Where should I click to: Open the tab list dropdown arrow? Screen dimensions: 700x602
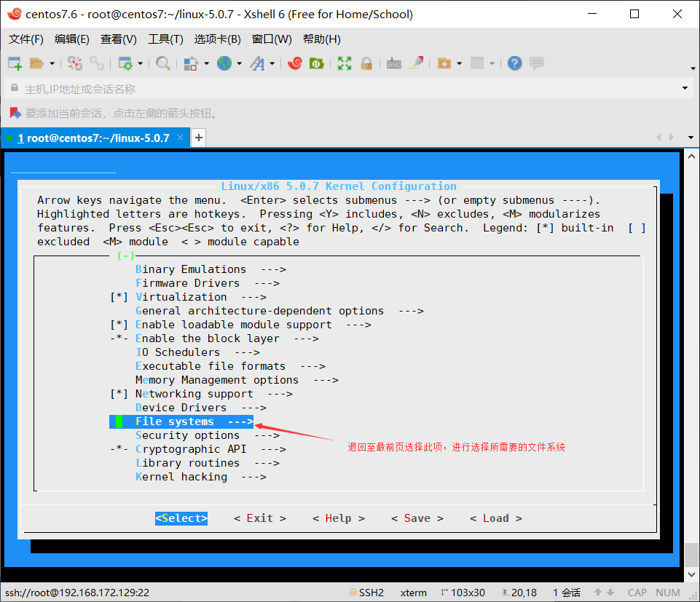click(x=691, y=138)
